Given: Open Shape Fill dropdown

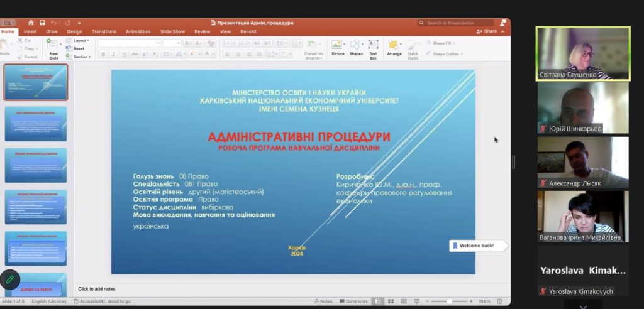Looking at the screenshot, I should pyautogui.click(x=441, y=43).
